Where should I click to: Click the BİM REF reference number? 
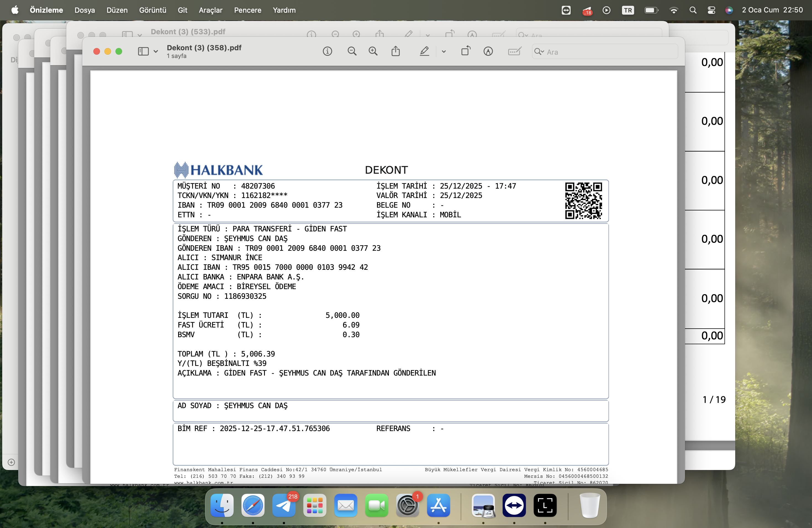[x=275, y=428]
